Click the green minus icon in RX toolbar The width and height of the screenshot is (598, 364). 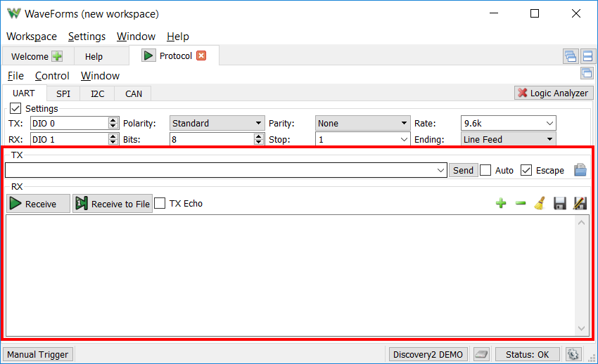(x=521, y=203)
